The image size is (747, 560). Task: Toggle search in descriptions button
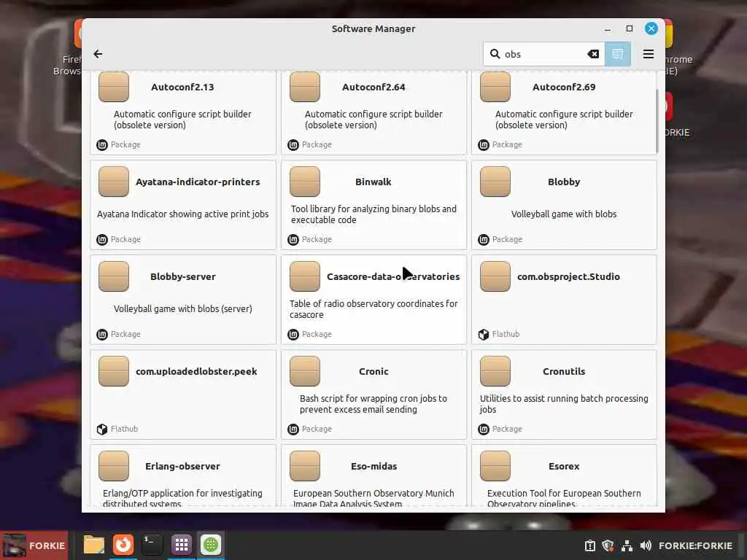(x=617, y=54)
